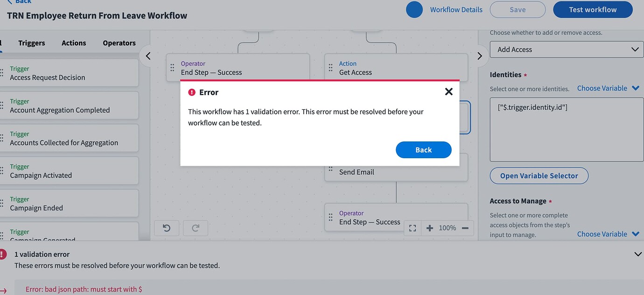Zoom out using the minus icon

(464, 228)
